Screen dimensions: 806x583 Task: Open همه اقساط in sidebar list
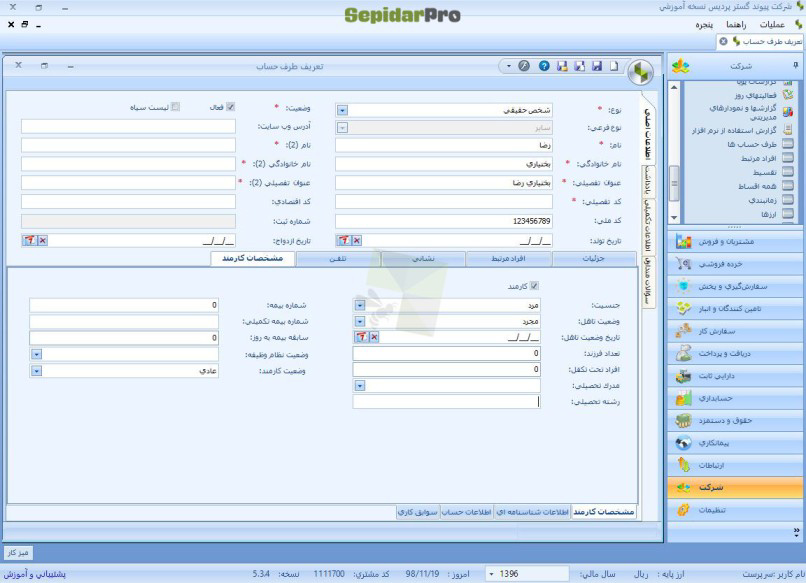tap(757, 186)
